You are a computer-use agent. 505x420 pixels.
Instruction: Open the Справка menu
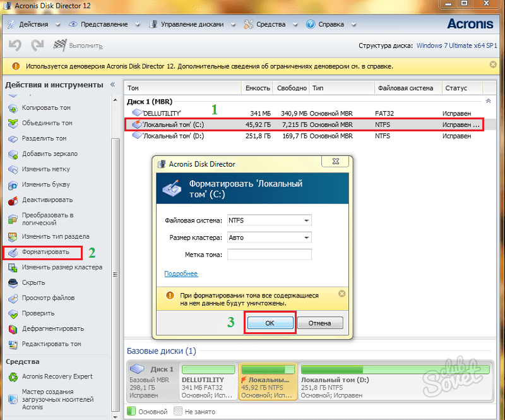(x=331, y=25)
